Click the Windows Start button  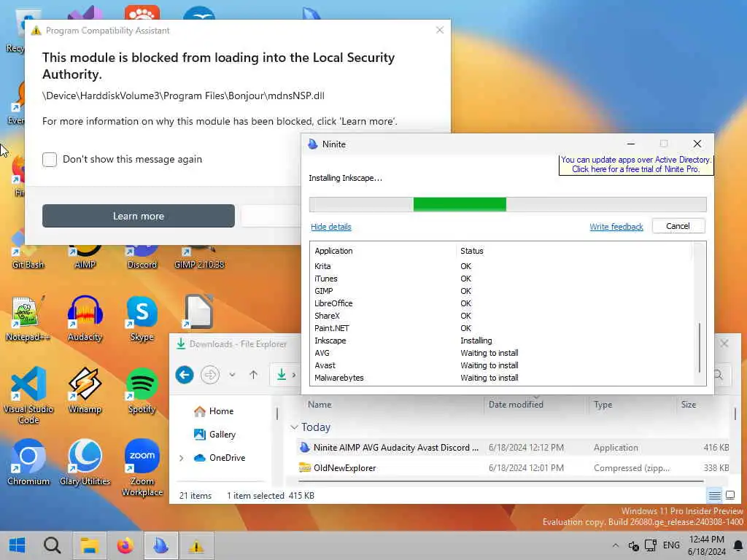click(18, 545)
